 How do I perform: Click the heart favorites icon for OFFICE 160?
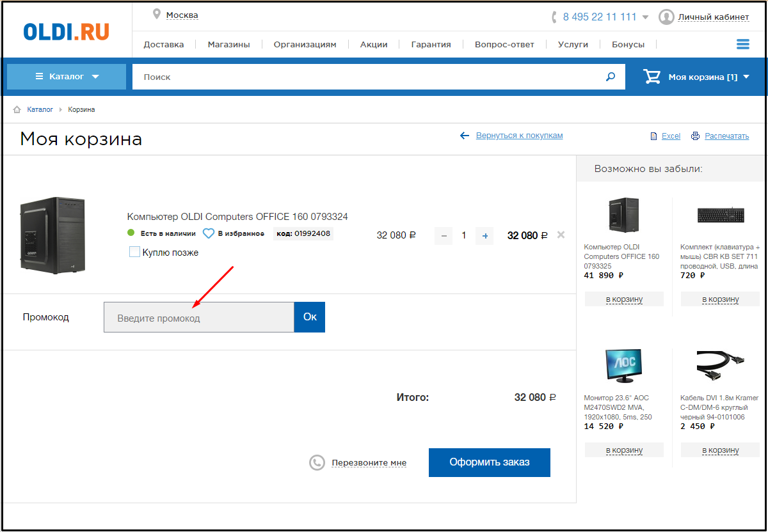pos(209,233)
